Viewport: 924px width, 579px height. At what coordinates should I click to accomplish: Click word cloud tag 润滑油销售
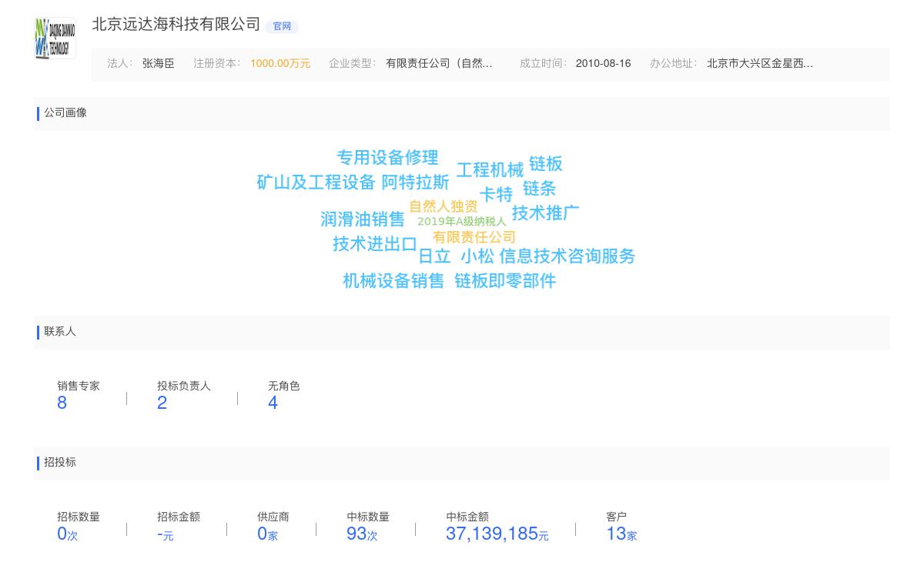(363, 219)
